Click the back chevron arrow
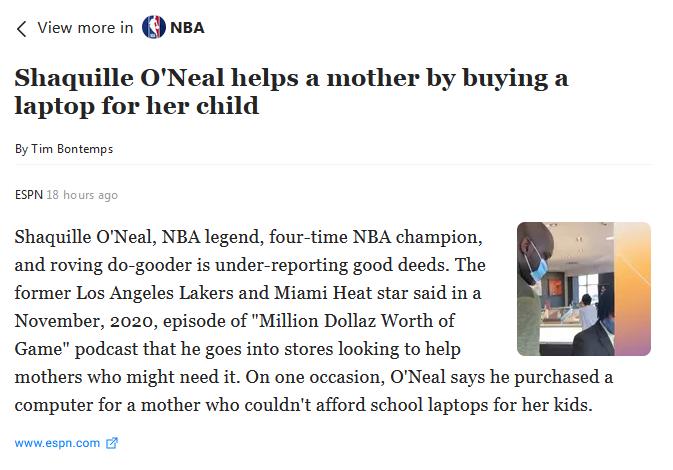 tap(21, 29)
